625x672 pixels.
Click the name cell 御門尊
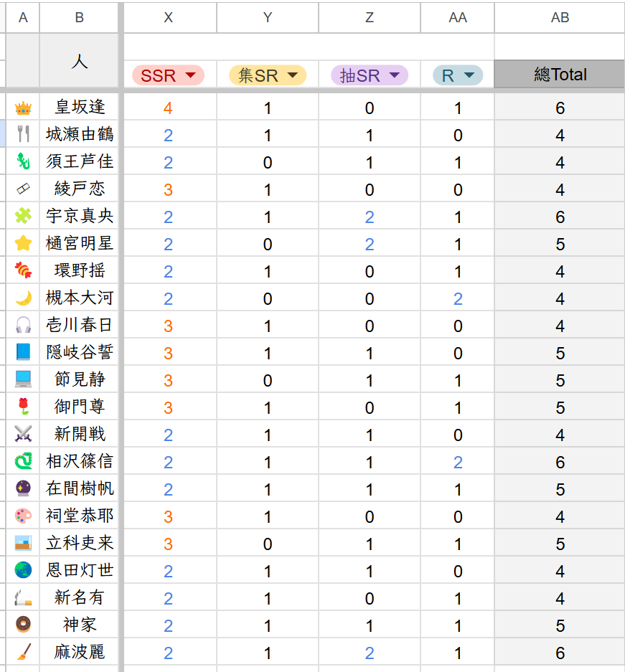[x=79, y=407]
